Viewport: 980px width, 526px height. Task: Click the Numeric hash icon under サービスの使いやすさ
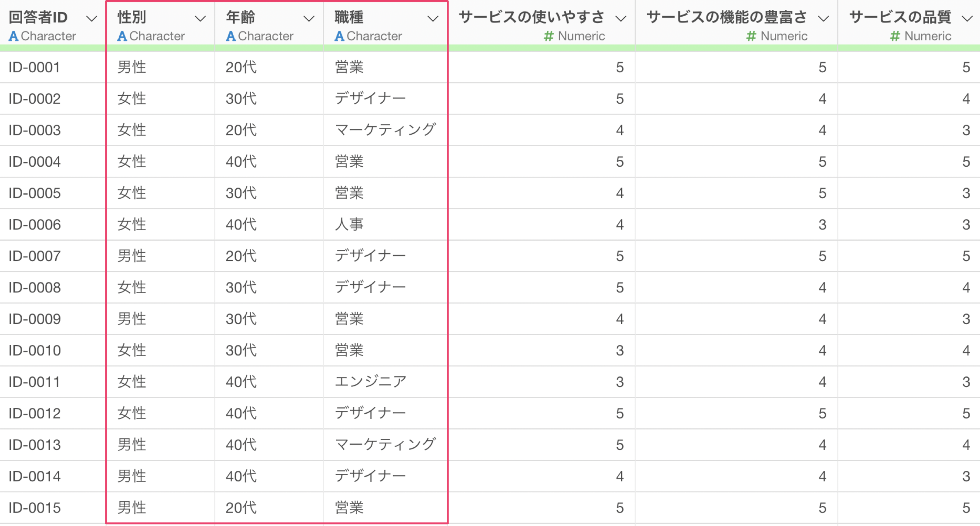tap(549, 36)
